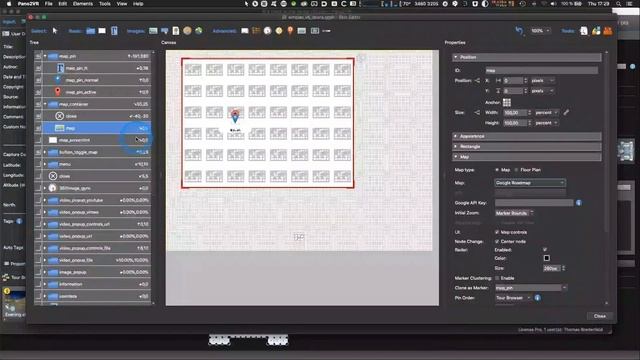
Task: Click the Radar Size stepper arrows
Action: point(564,268)
